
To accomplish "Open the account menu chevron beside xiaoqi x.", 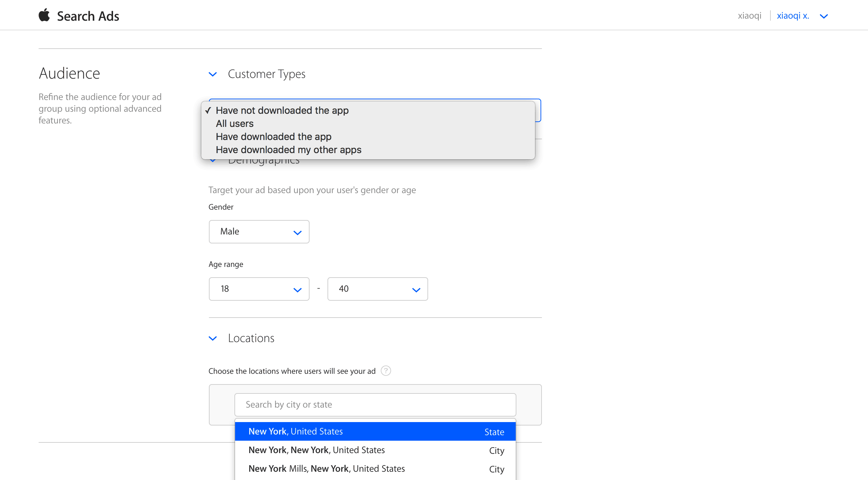I will (824, 16).
